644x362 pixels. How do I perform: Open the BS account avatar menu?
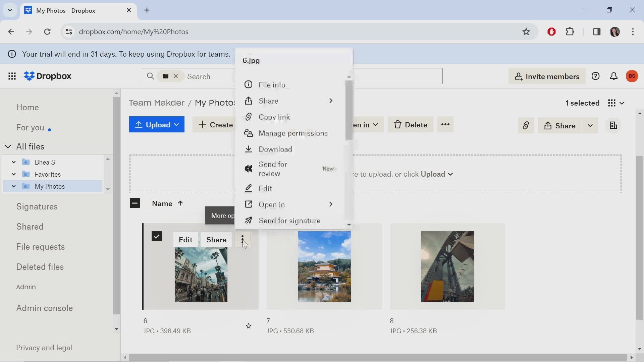[632, 76]
